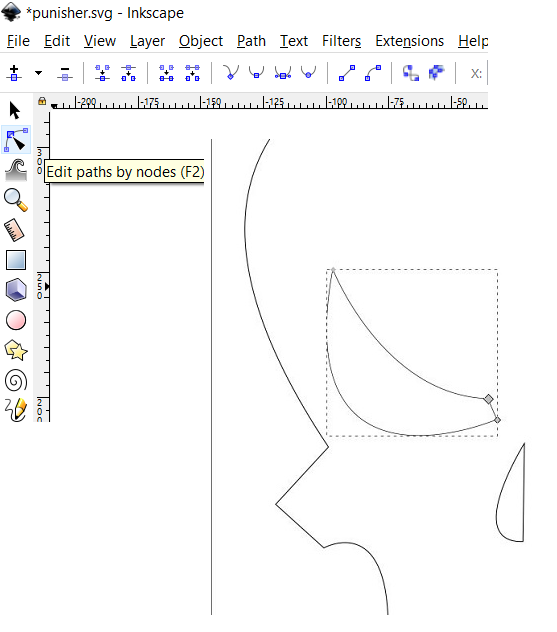557x632 pixels.
Task: Make selected nodes auto-smooth
Action: [308, 73]
